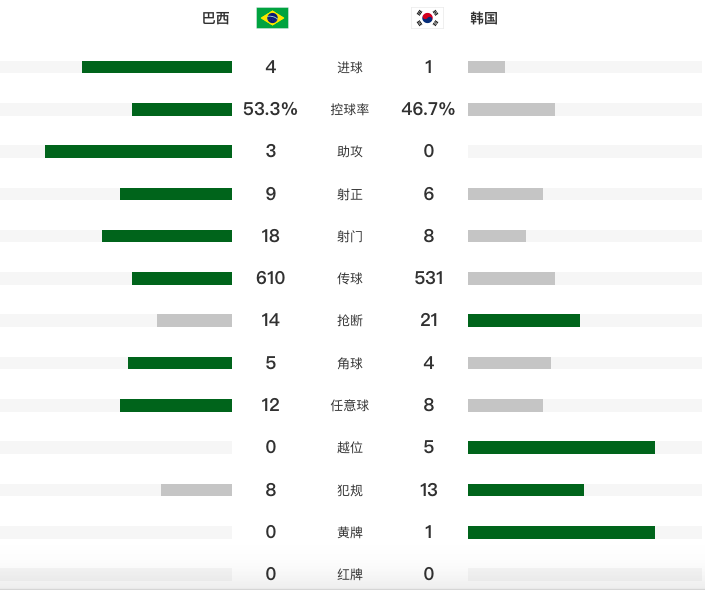Click Korea's 46.7% possession value

(428, 109)
